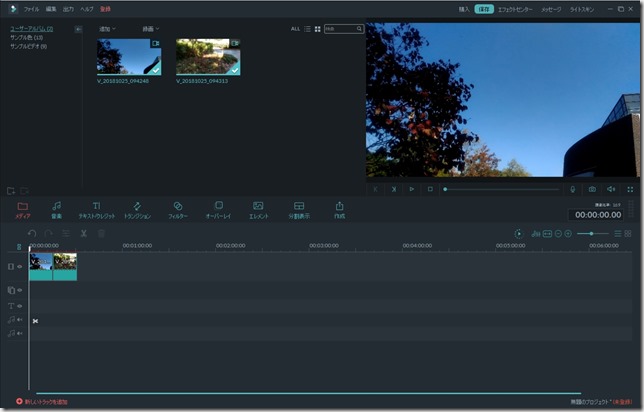Click the redo icon in timeline toolbar
644x412 pixels.
pos(48,233)
